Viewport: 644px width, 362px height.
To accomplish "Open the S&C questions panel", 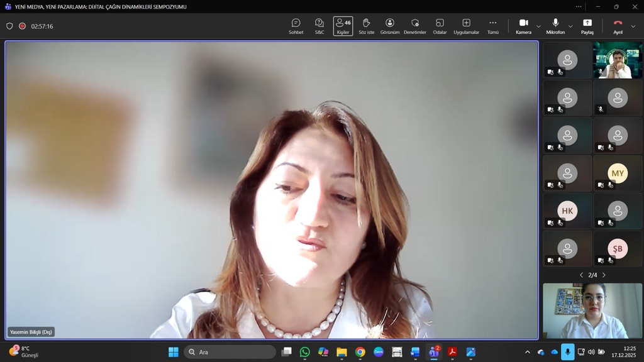I will [x=319, y=26].
